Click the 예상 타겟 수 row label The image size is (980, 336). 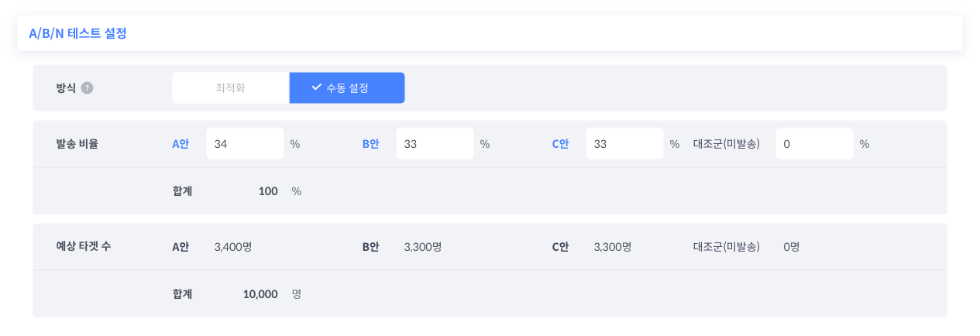click(x=84, y=247)
